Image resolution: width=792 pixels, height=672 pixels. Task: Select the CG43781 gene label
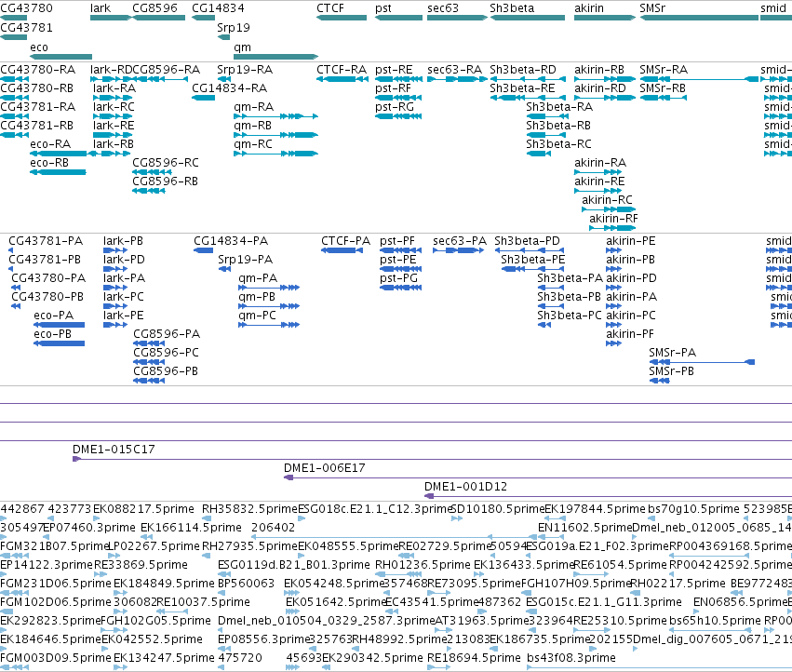coord(26,27)
